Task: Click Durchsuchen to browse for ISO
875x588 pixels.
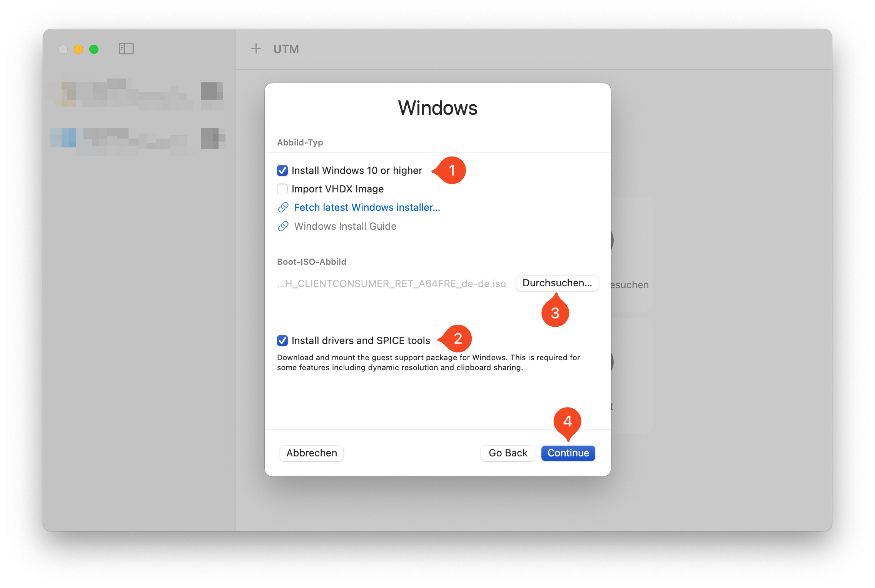Action: [x=557, y=283]
